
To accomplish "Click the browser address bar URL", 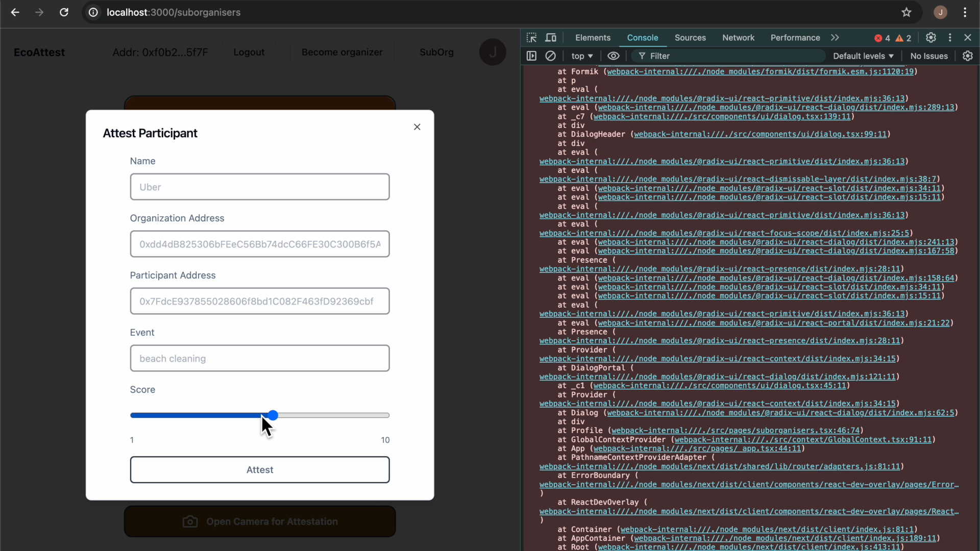I will (174, 12).
